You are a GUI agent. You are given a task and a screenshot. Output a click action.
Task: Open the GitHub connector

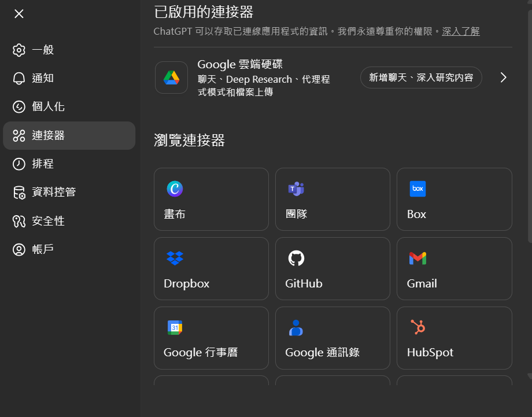click(332, 269)
